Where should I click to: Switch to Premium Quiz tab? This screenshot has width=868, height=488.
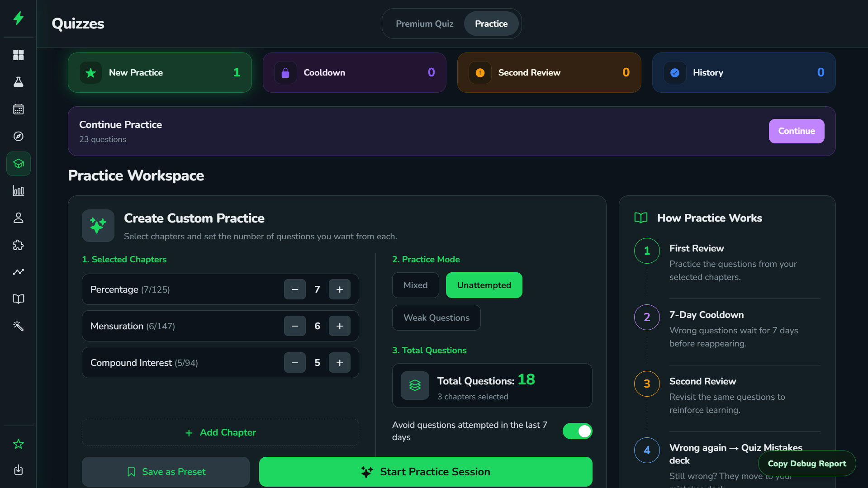[x=425, y=24]
